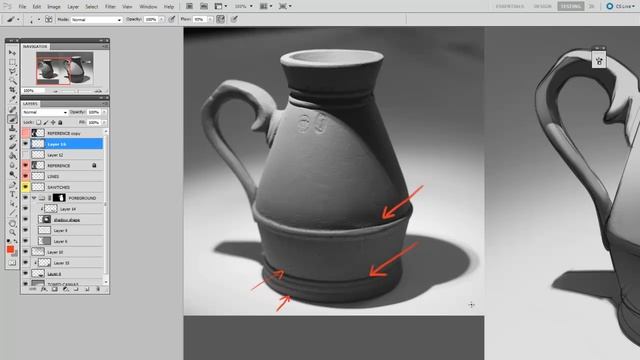Click the lock all icon
Image resolution: width=640 pixels, height=360 pixels.
coord(60,122)
